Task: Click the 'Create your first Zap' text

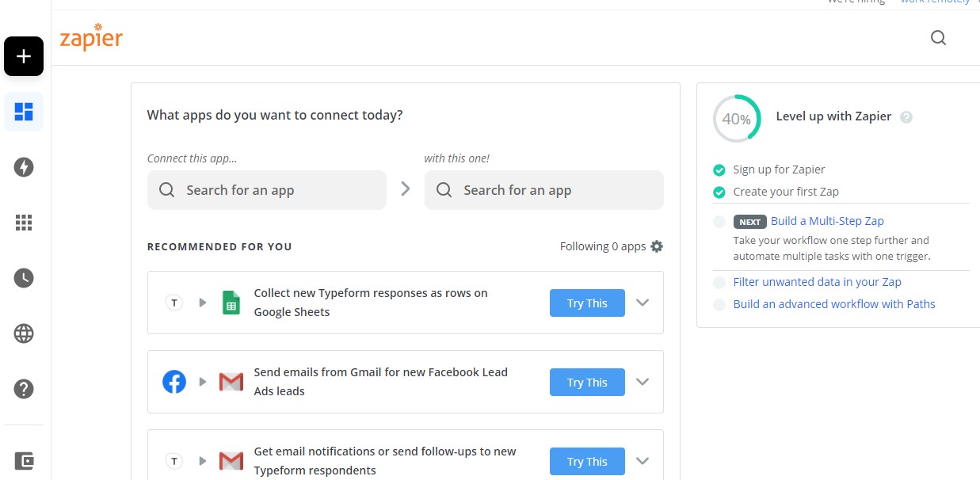Action: tap(786, 192)
